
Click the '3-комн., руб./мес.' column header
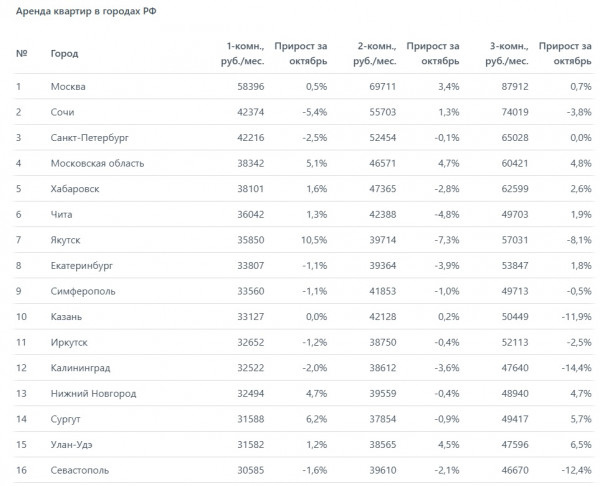[507, 54]
